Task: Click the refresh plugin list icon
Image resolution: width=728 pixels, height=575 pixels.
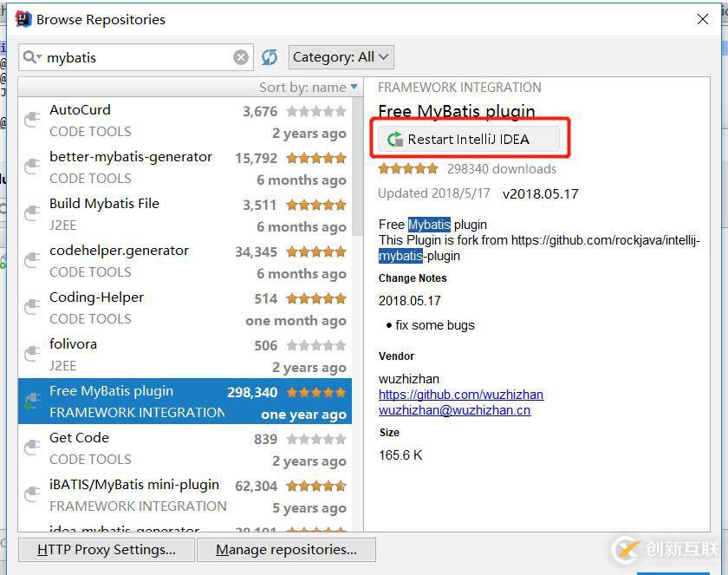Action: tap(270, 57)
